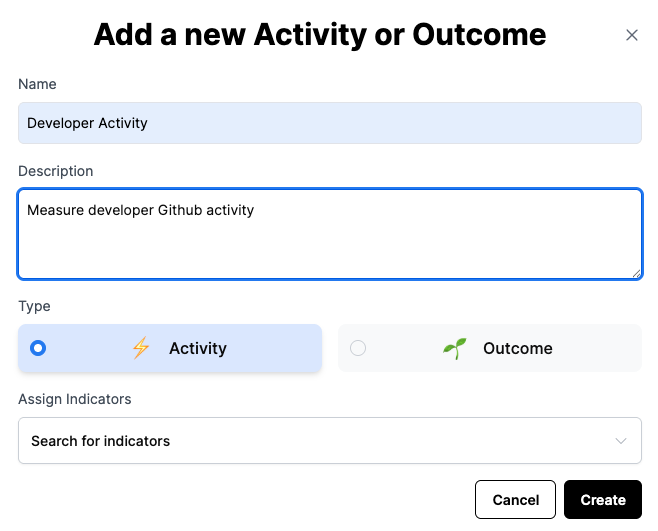The width and height of the screenshot is (658, 531).
Task: Choose the "Outcome" type card label
Action: click(x=517, y=348)
